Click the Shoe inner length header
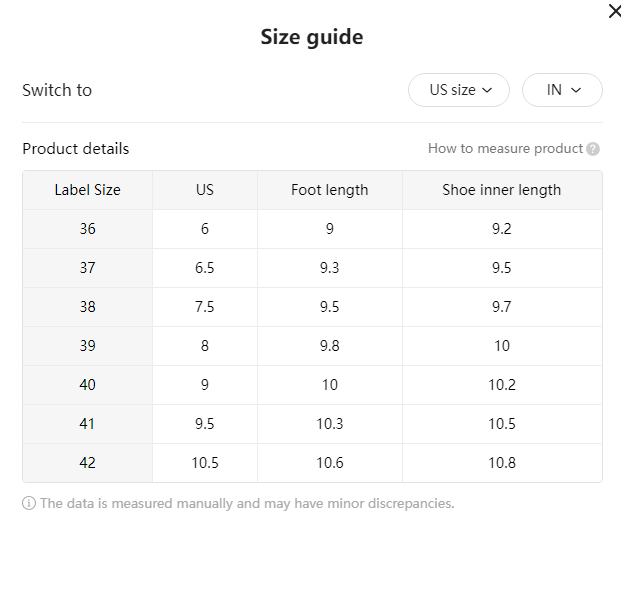The width and height of the screenshot is (621, 593). pos(502,190)
